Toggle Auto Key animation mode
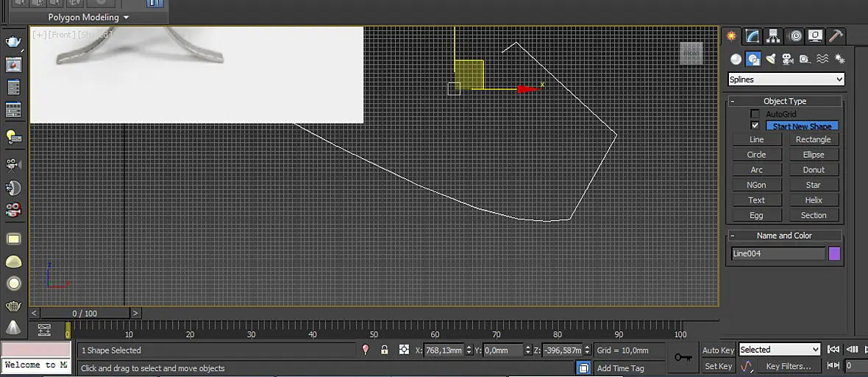Image resolution: width=868 pixels, height=377 pixels. 718,350
